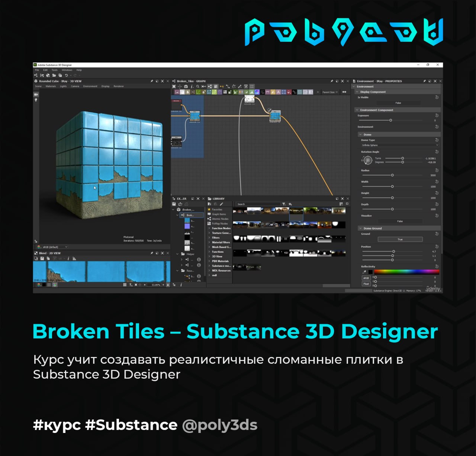Image resolution: width=476 pixels, height=456 pixels.
Task: Open the Materials menu in the 3D view
Action: [x=51, y=86]
